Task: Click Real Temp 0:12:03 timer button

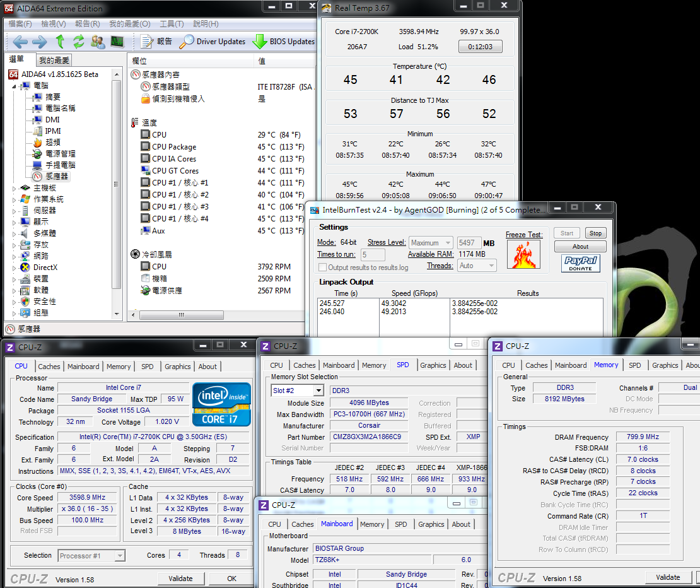Action: click(x=480, y=47)
